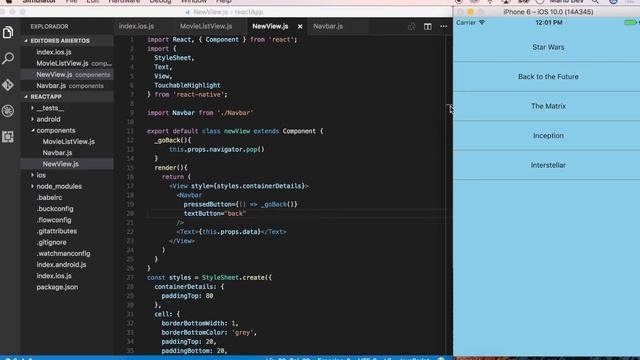Open the .gitattributes file
The image size is (640, 360).
coord(57,231)
